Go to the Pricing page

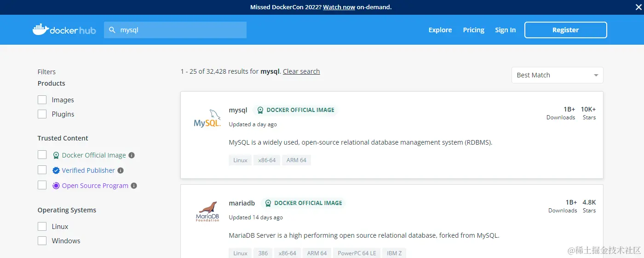coord(473,30)
